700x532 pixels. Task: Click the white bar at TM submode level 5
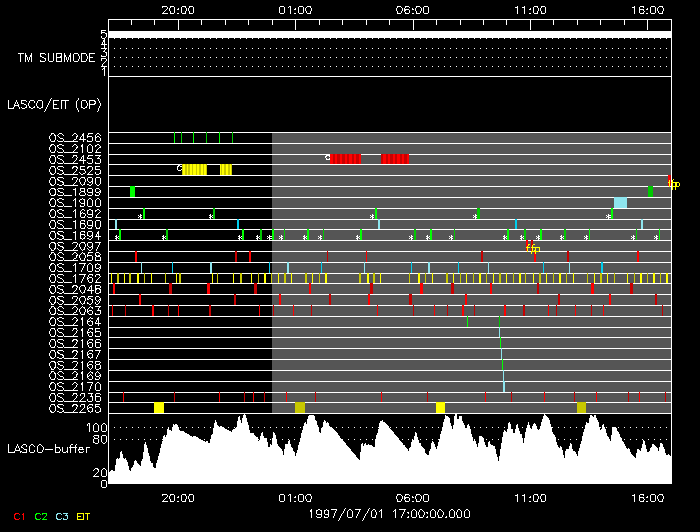tap(390, 35)
